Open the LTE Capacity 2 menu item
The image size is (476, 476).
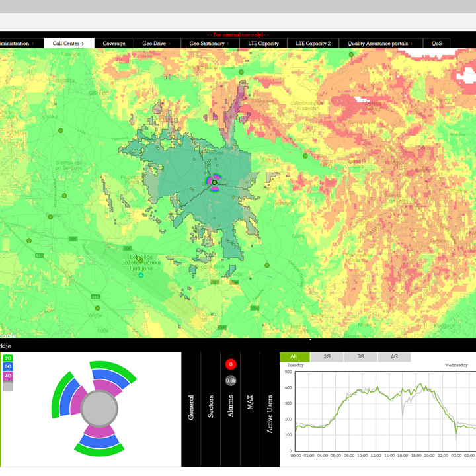click(x=313, y=44)
